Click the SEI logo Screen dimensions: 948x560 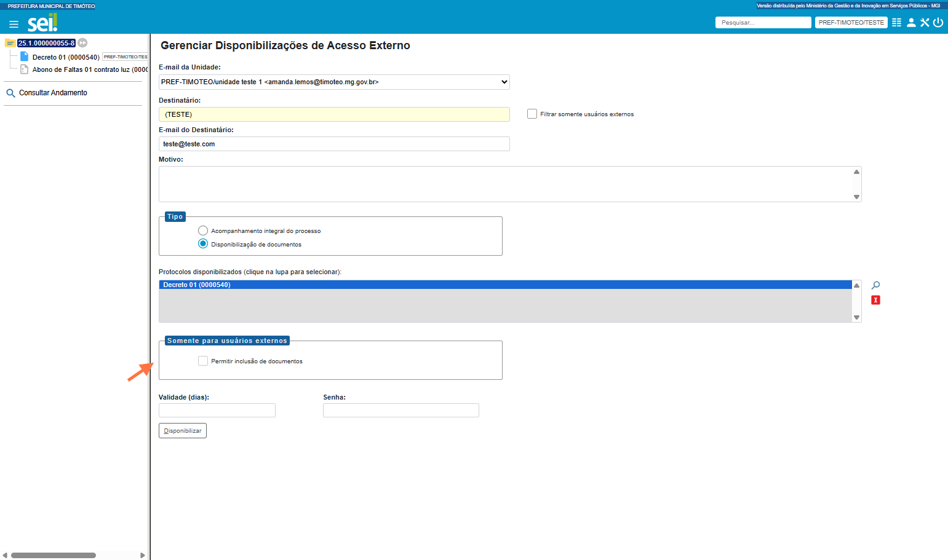pos(42,23)
